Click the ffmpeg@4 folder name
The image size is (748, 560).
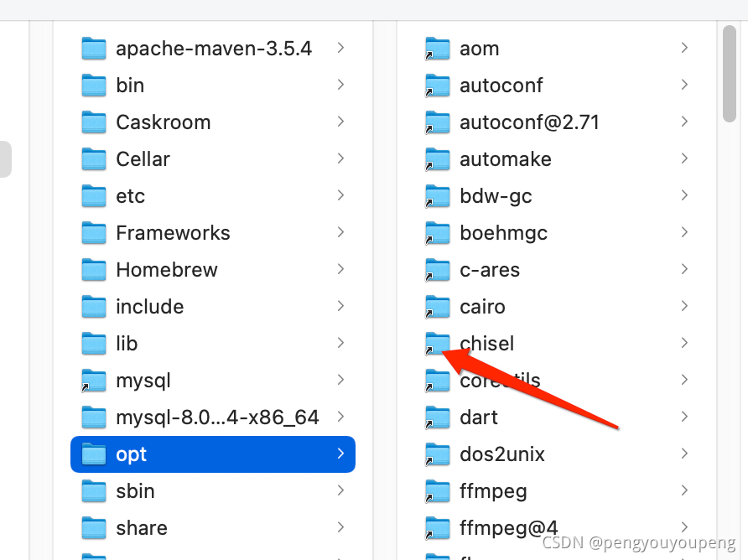(x=508, y=528)
